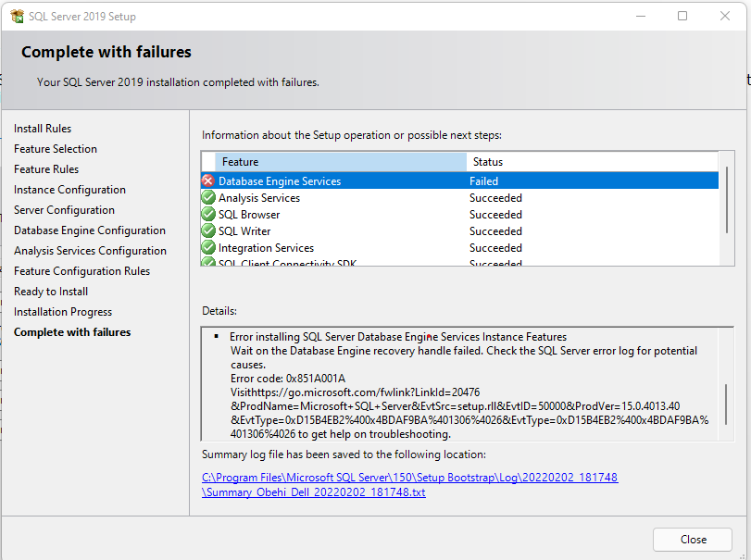Go to Server Configuration step

(64, 210)
